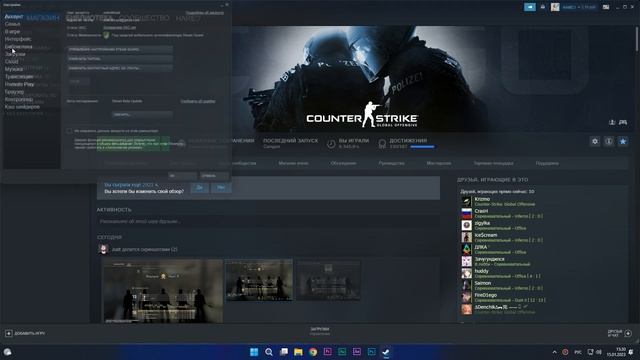The image size is (640, 360).
Task: Open Мастерская tab on game page
Action: click(x=439, y=163)
